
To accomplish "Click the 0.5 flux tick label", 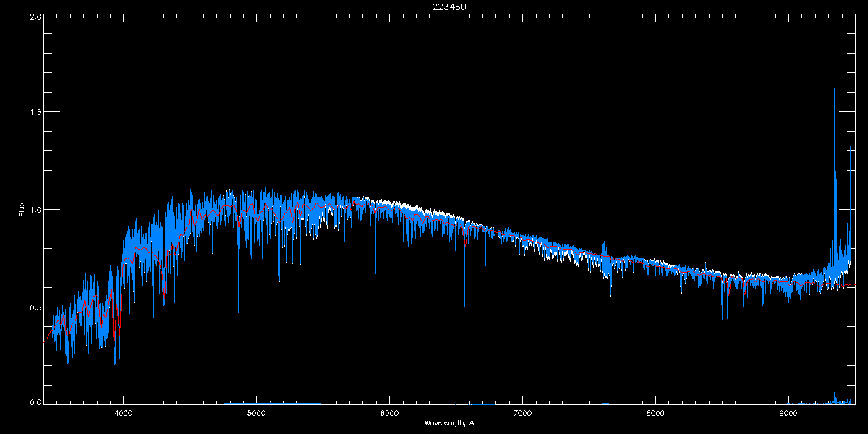I will coord(35,307).
